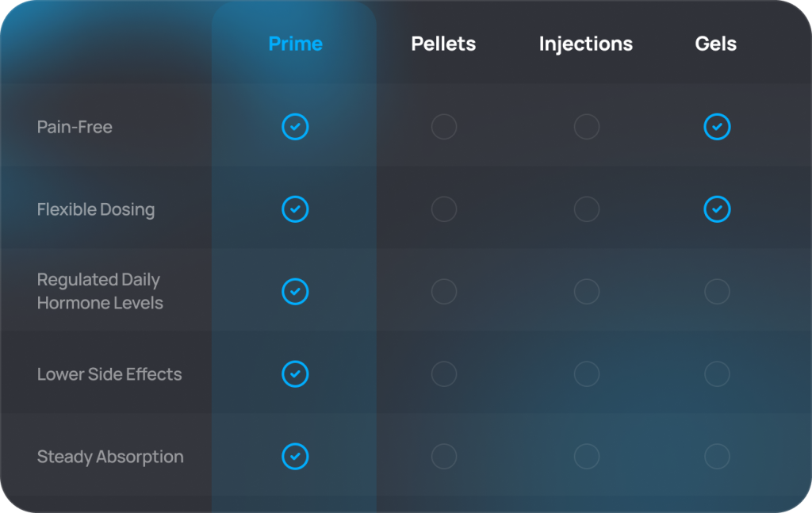Click Prime's Lower Side Effects checkmark
This screenshot has height=513, width=812.
point(295,373)
